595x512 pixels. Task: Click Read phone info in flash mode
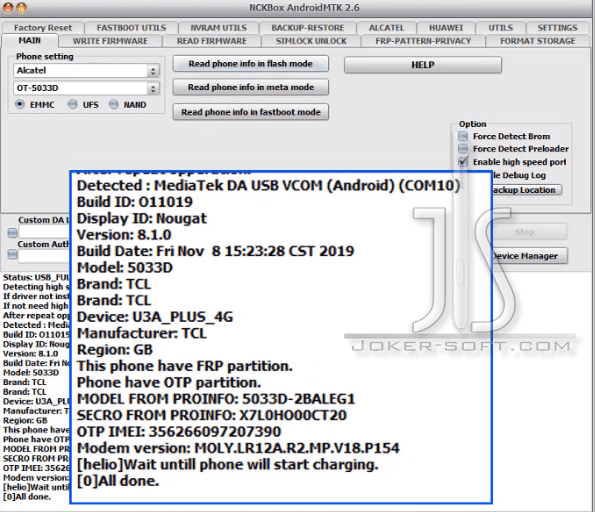[250, 64]
